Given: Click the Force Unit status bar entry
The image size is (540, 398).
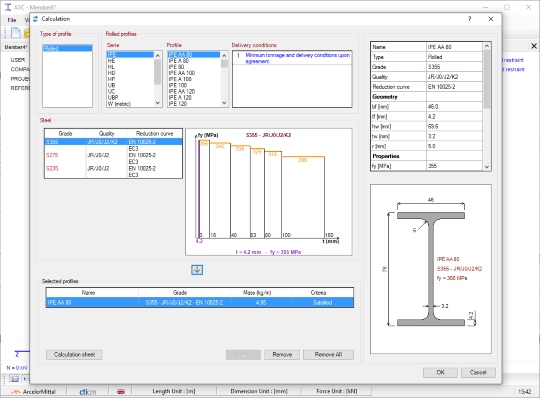Looking at the screenshot, I should point(336,391).
